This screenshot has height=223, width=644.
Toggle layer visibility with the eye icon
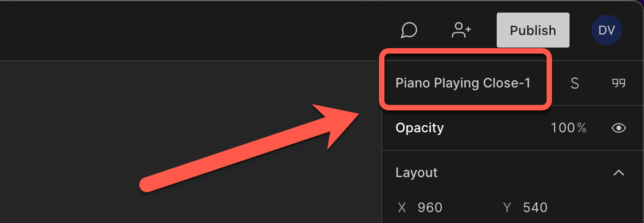(x=619, y=128)
